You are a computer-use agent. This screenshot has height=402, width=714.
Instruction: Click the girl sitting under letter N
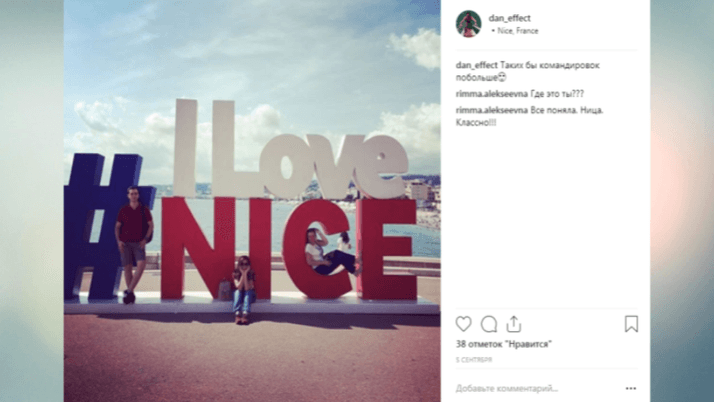coord(244,290)
